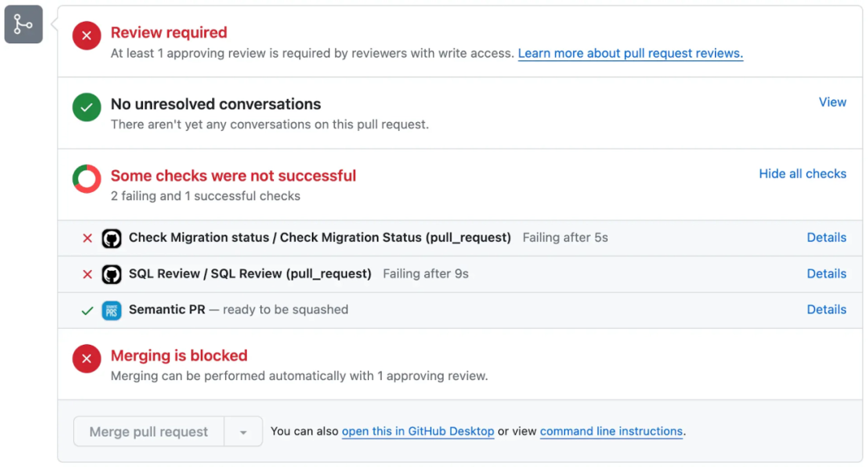The width and height of the screenshot is (868, 467).
Task: Click open this in GitHub Desktop link
Action: click(418, 432)
